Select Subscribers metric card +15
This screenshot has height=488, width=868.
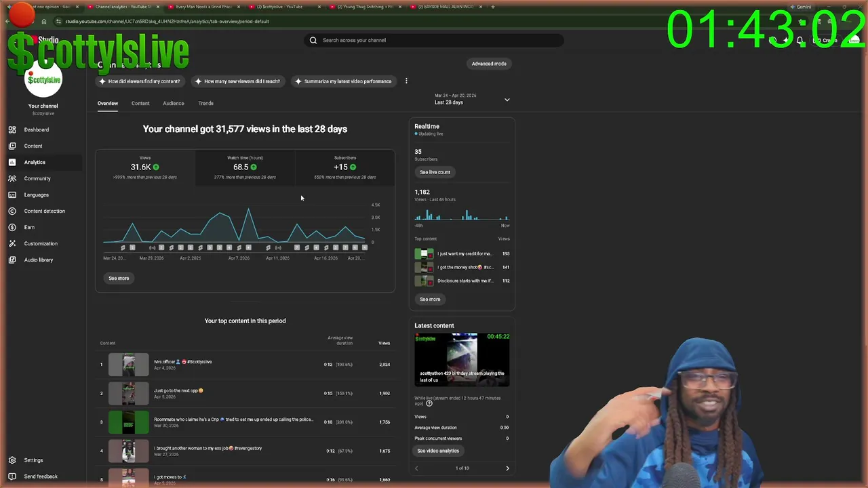[344, 167]
